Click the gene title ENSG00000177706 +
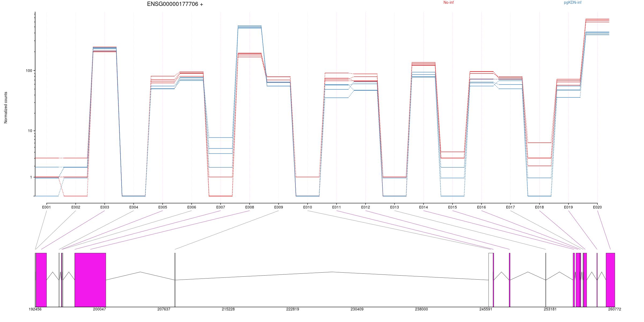This screenshot has height=322, width=644. point(175,4)
